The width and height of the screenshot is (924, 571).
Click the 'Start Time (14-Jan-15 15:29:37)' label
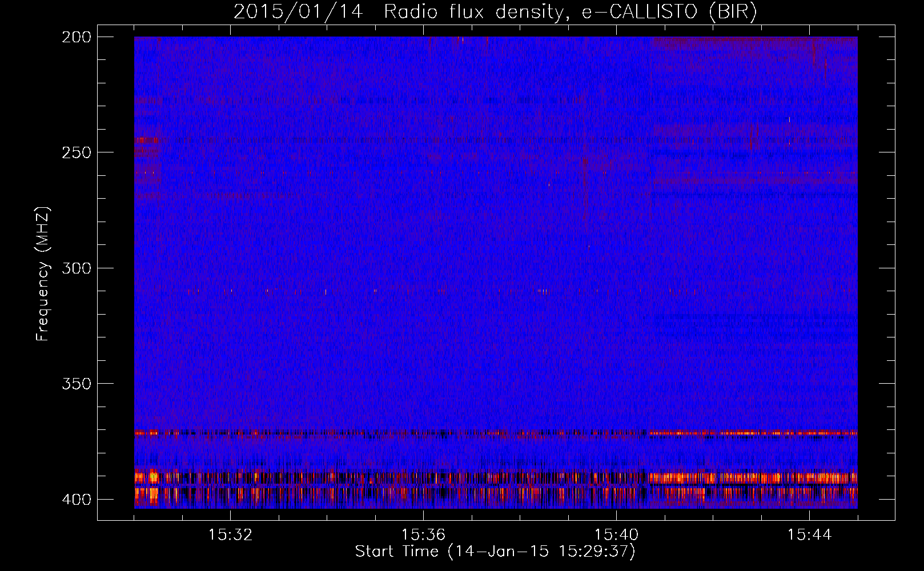495,552
